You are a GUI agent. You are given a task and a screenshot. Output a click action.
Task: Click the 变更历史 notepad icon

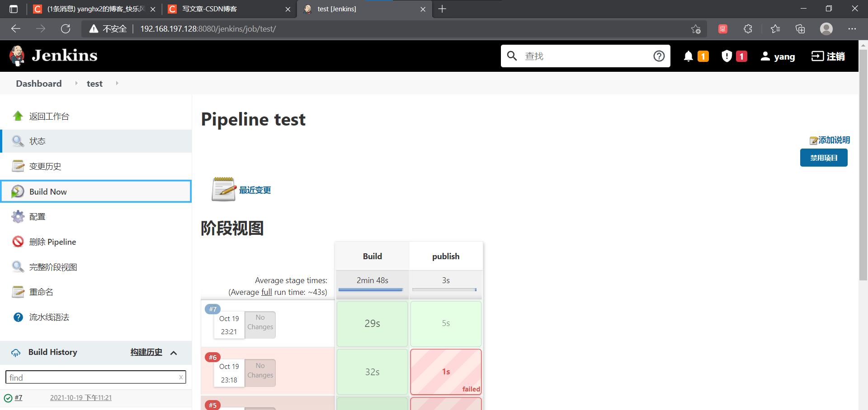pos(18,166)
